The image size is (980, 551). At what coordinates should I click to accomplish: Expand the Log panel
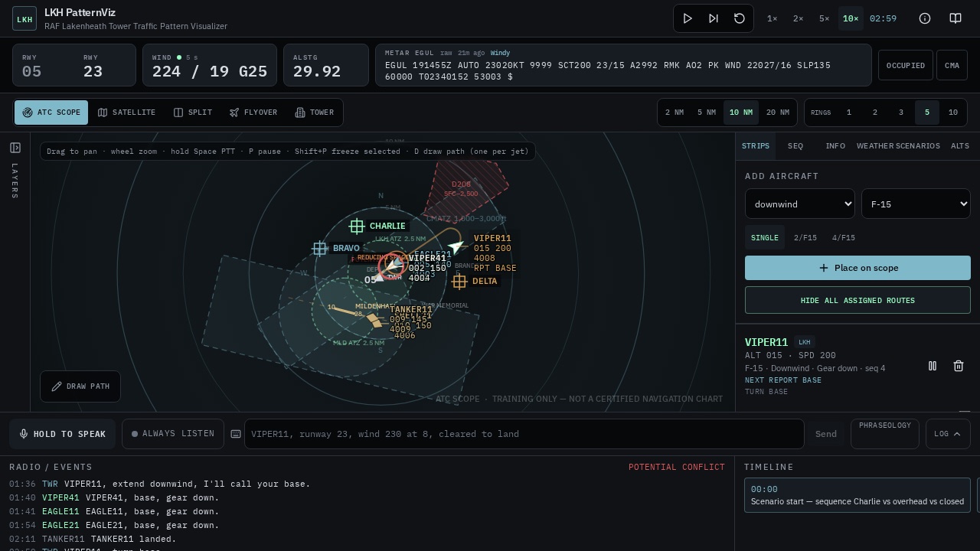948,434
